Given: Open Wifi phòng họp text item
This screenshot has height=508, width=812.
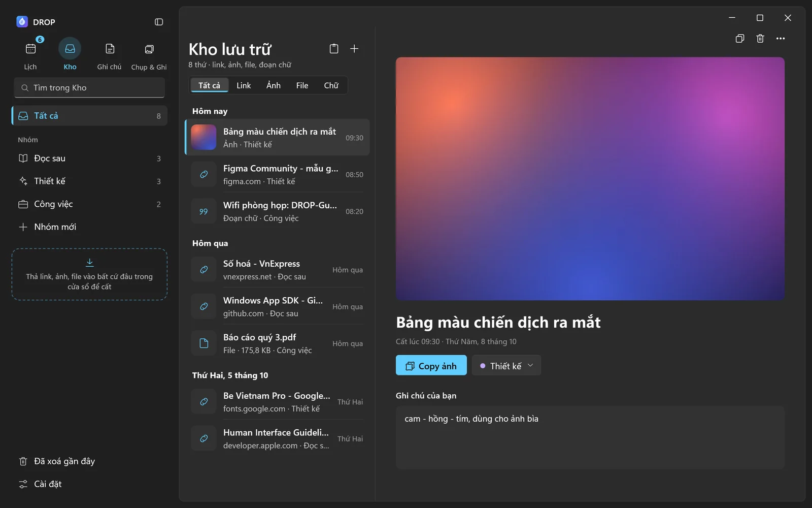Looking at the screenshot, I should [x=278, y=211].
